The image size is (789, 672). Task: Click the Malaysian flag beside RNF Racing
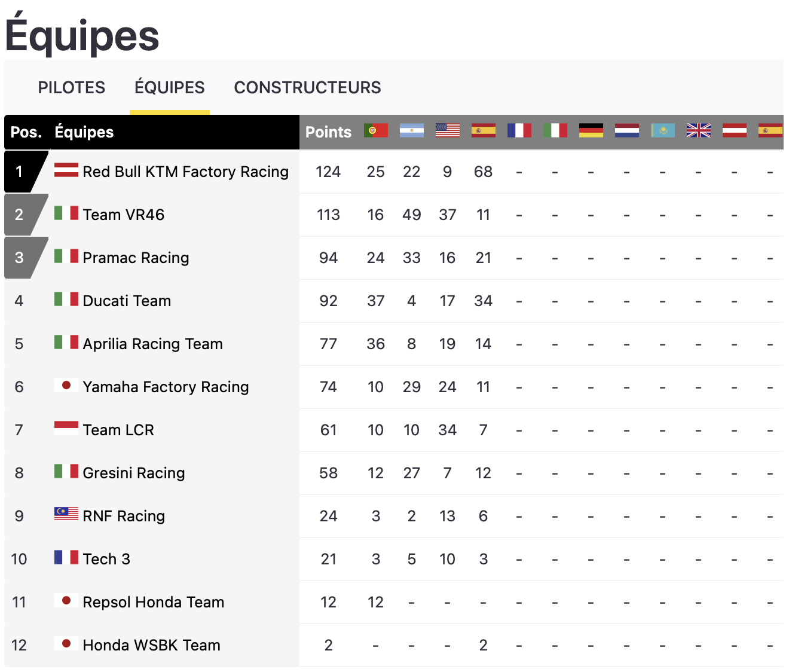pos(66,514)
